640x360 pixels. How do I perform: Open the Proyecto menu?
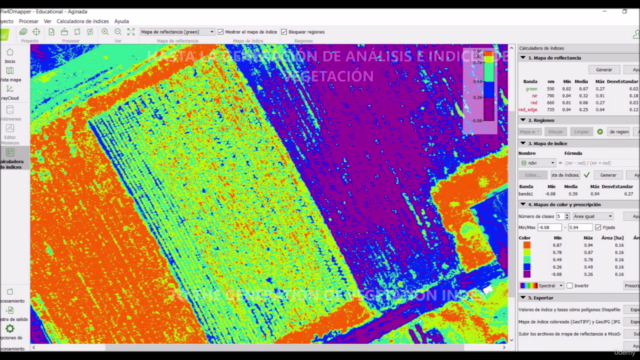pos(6,21)
